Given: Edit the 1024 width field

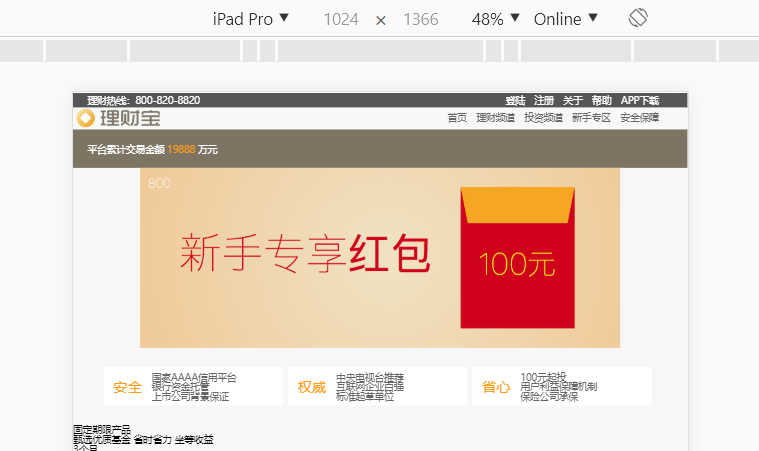Looking at the screenshot, I should [x=341, y=19].
